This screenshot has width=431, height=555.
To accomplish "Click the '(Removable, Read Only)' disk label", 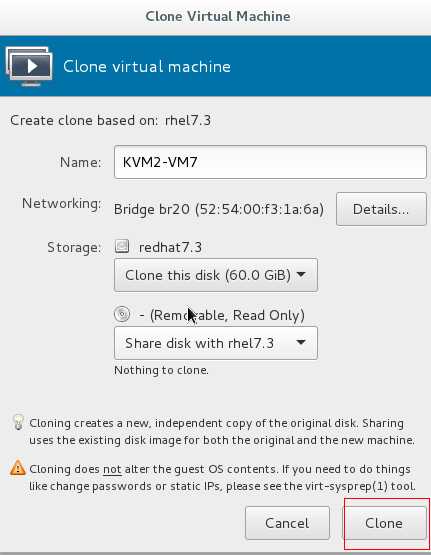I will [222, 315].
